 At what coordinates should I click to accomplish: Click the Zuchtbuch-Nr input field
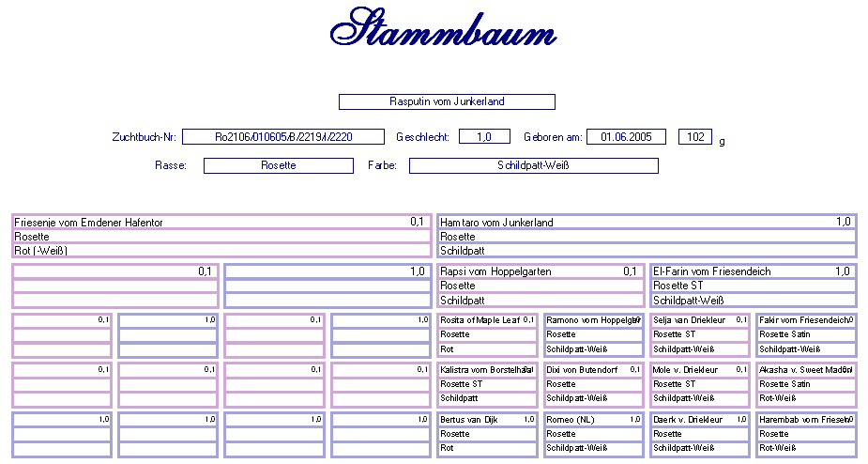tap(282, 137)
